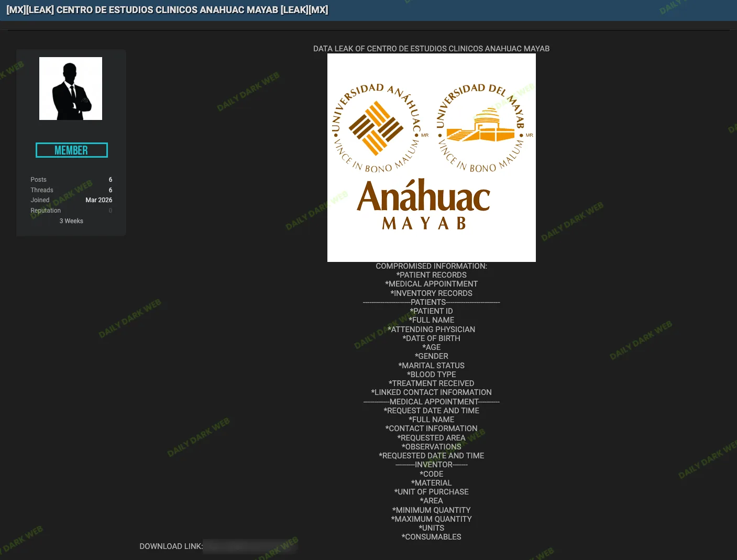Click the '3 Weeks' text under profile
The height and width of the screenshot is (560, 737).
71,221
